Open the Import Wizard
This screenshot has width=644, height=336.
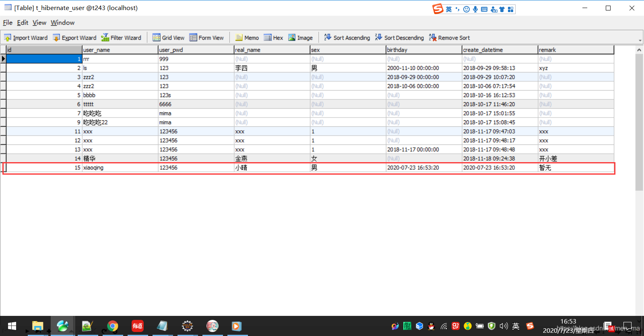click(26, 38)
